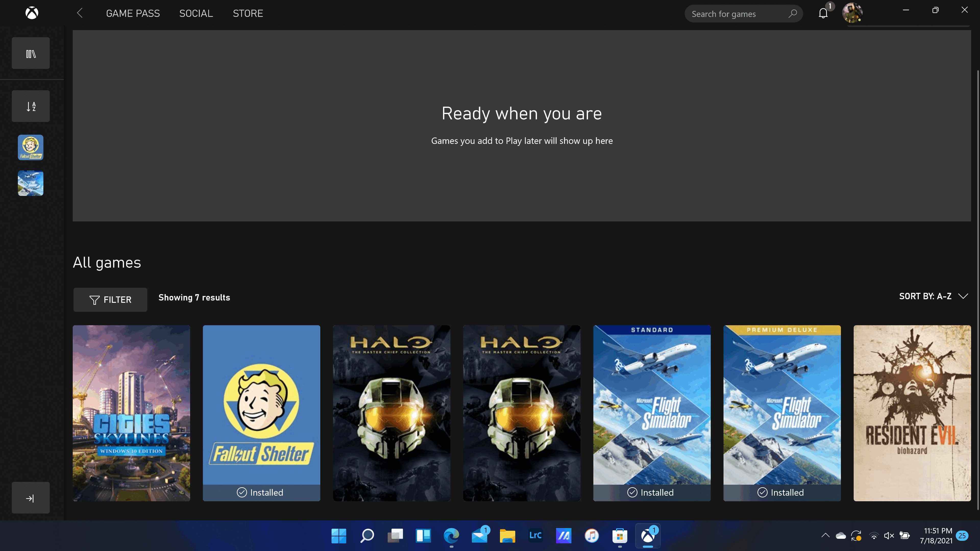Open the FILTER button

tap(110, 300)
